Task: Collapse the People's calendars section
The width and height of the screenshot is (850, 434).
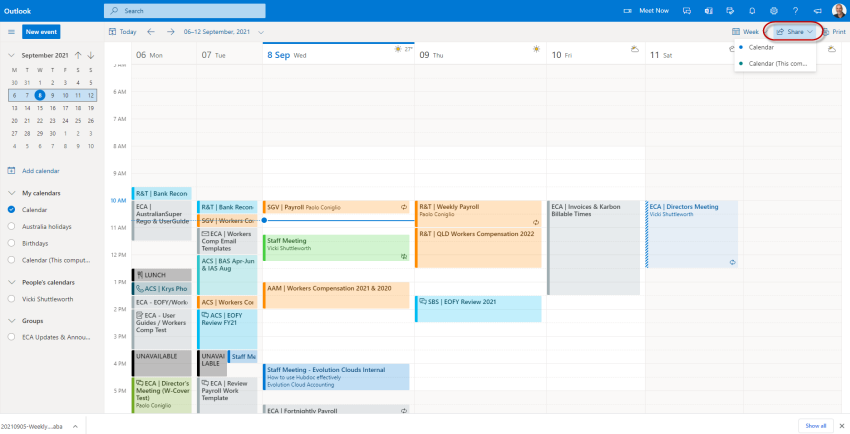Action: (11, 282)
